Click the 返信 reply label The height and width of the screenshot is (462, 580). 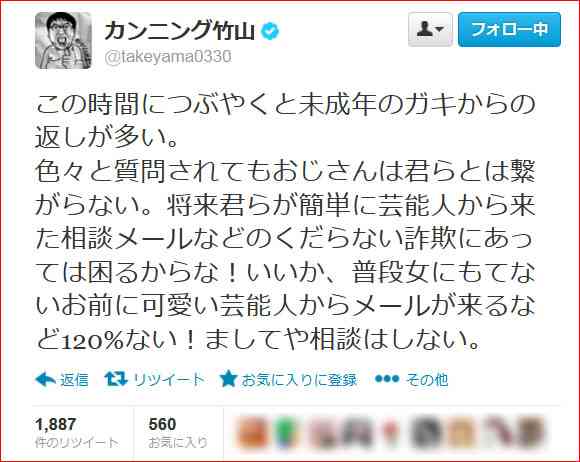[74, 380]
